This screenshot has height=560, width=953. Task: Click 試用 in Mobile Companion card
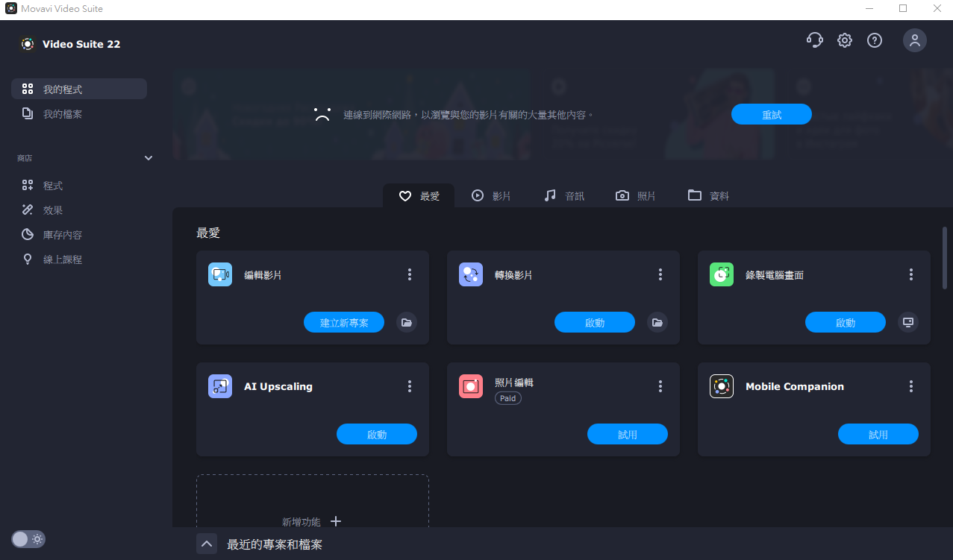click(x=878, y=434)
